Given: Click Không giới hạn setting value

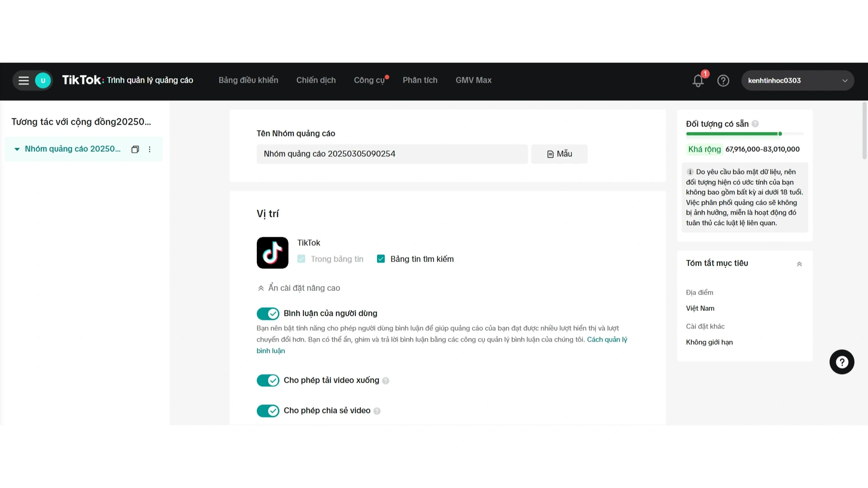Looking at the screenshot, I should [709, 342].
